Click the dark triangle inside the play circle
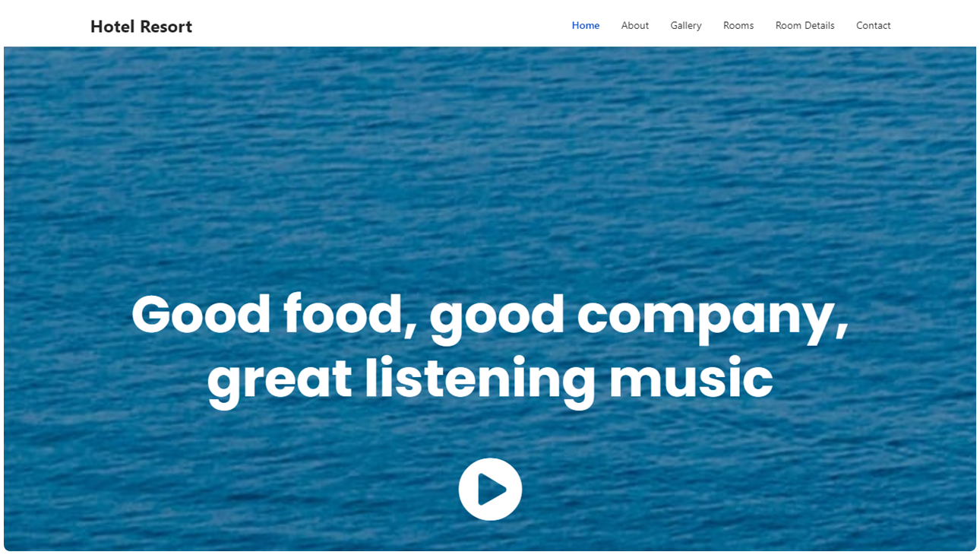Image resolution: width=980 pixels, height=555 pixels. point(492,490)
